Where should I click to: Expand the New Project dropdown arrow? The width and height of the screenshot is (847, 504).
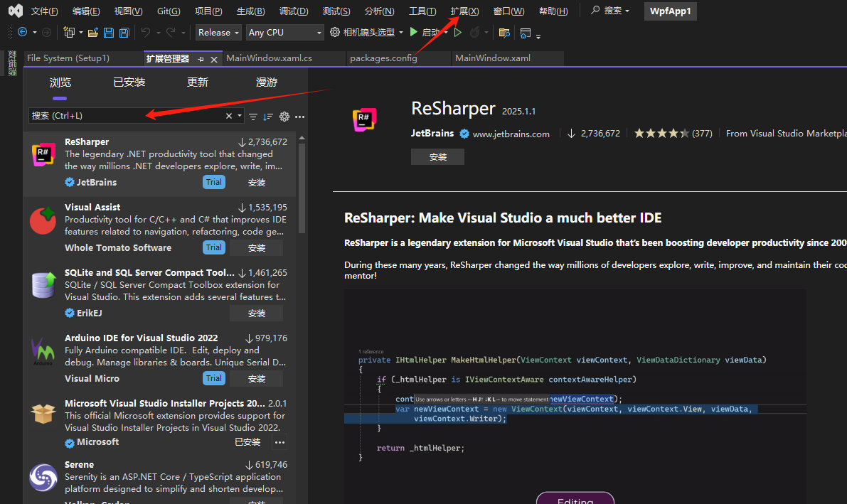coord(81,33)
